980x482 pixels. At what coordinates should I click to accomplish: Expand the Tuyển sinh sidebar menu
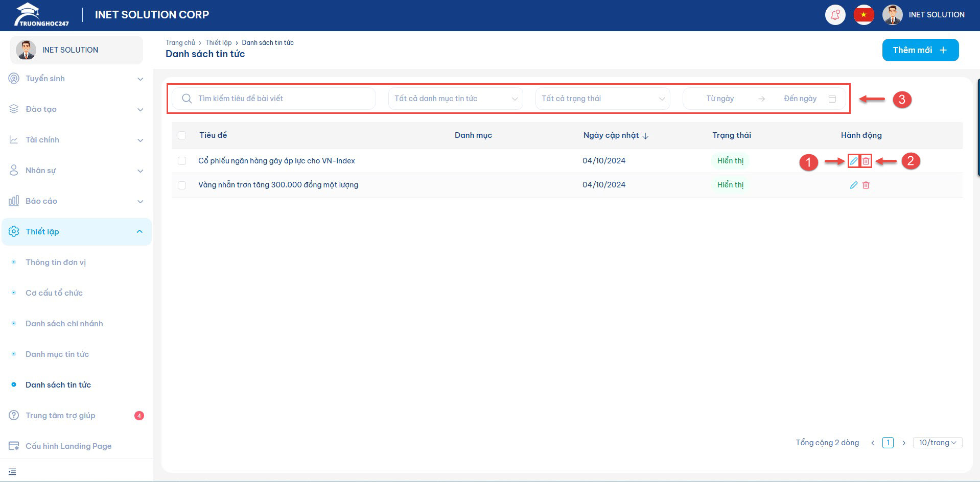[77, 79]
